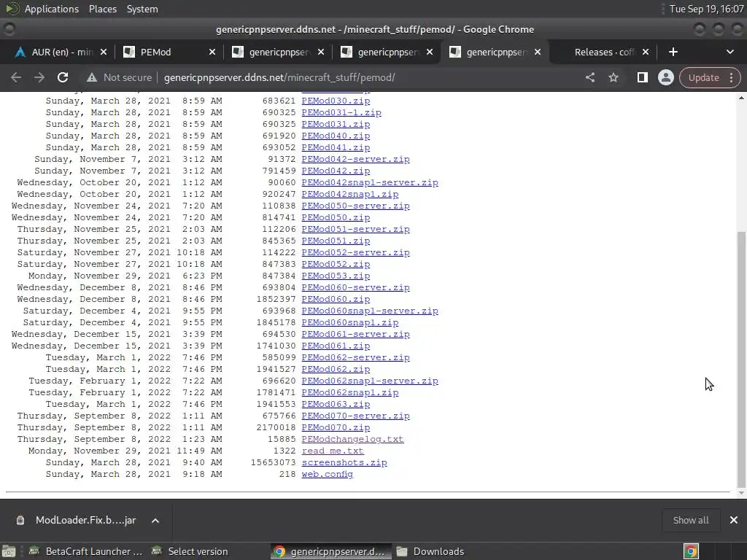Open Downloads folder window from taskbar
Screen dimensions: 747x560
click(430, 551)
